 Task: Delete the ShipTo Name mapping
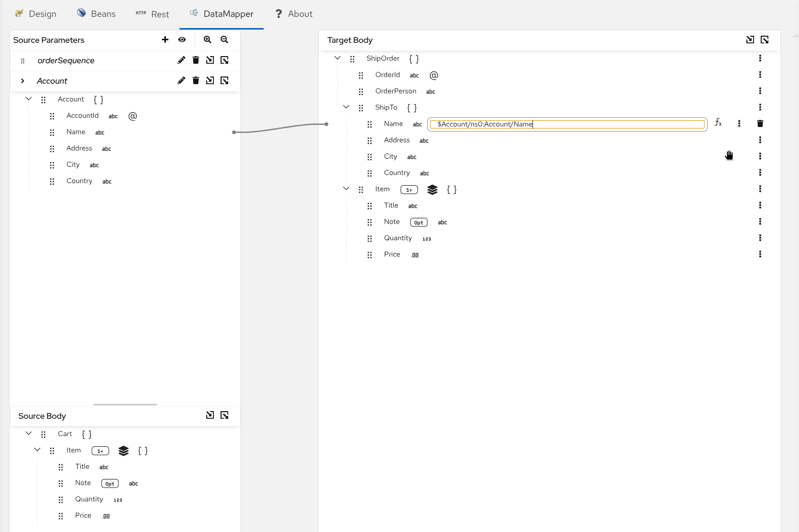[x=760, y=123]
